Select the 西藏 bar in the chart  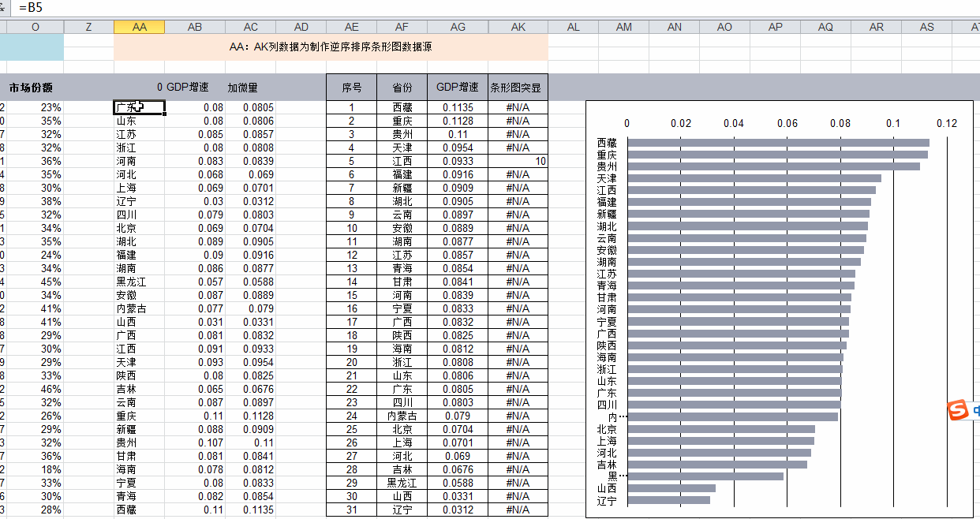778,143
